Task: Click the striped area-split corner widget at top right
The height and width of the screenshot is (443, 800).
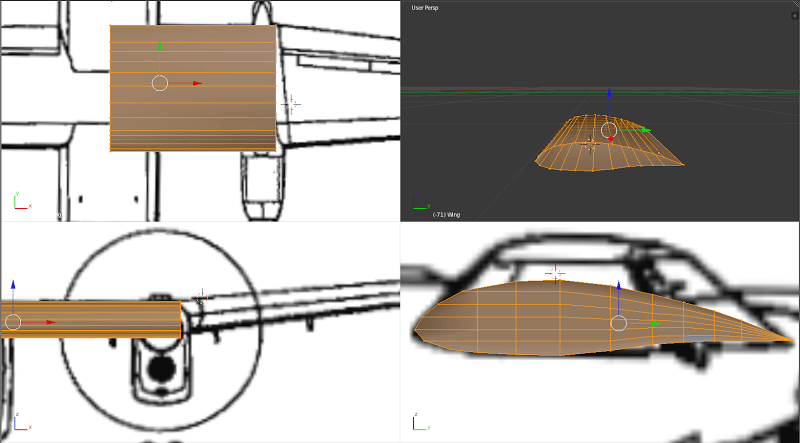Action: 796,3
